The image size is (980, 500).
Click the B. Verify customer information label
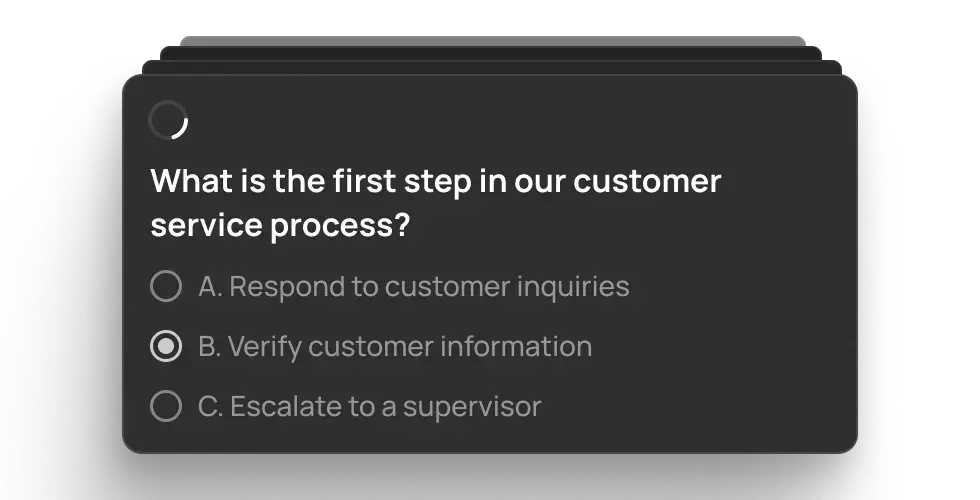pos(395,347)
